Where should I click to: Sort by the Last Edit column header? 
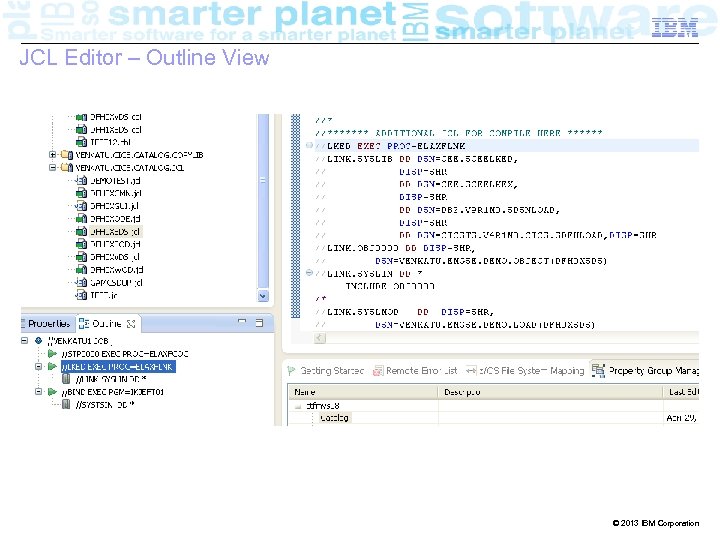pos(681,392)
